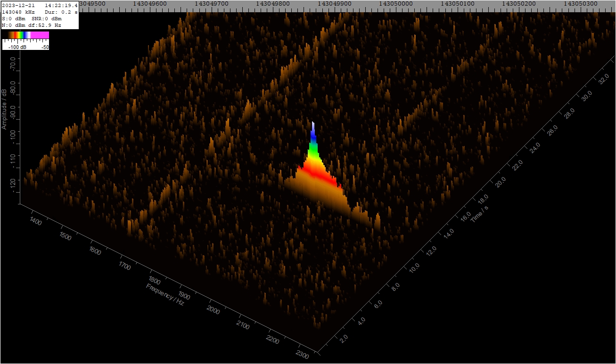Click the 143048 kHz frequency readout
The height and width of the screenshot is (364, 616).
pos(17,12)
